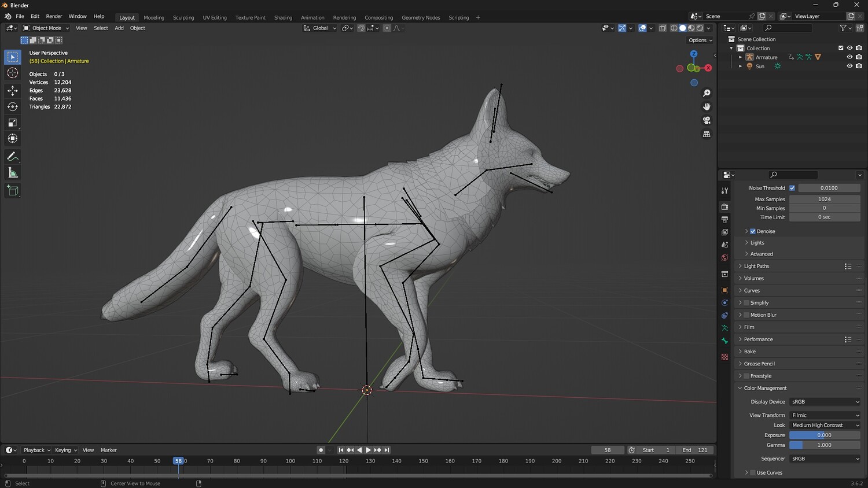
Task: Open the Look dropdown menu
Action: tap(825, 425)
